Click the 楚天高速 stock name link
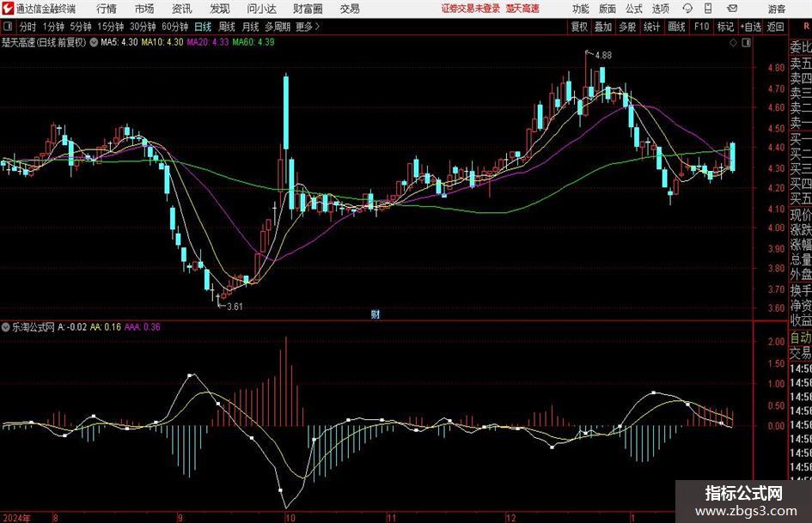Image resolution: width=812 pixels, height=523 pixels. 522,9
